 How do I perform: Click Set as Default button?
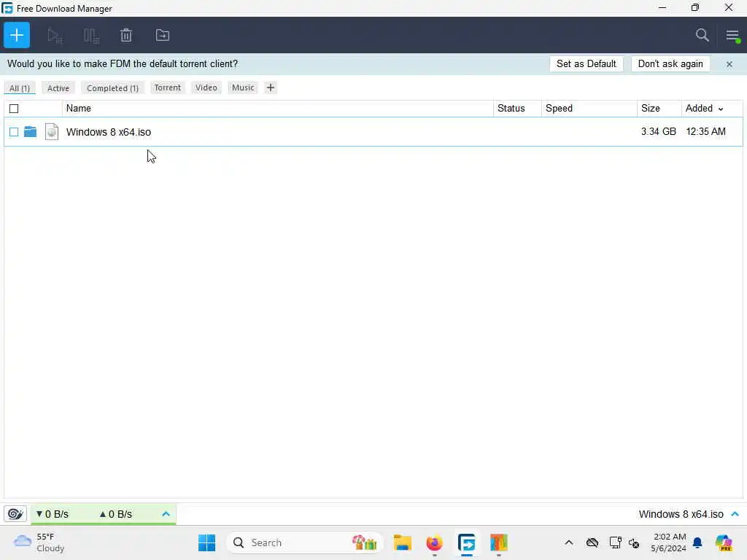pyautogui.click(x=586, y=64)
